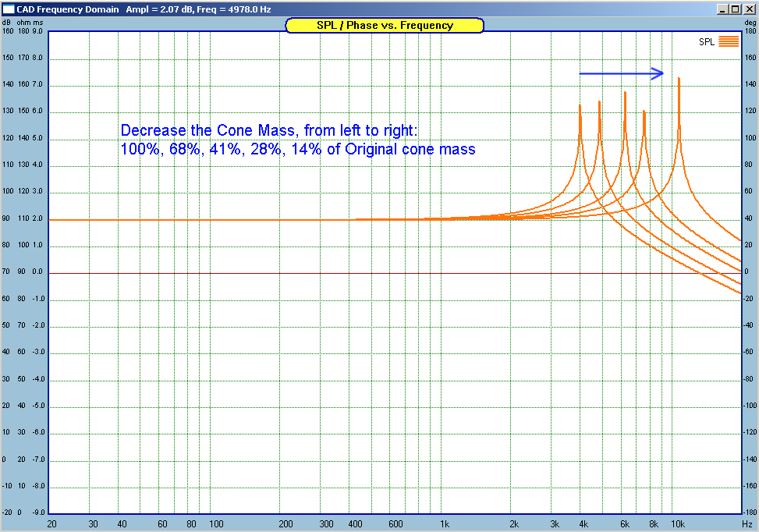Viewport: 759px width, 532px height.
Task: Click the 'ohm' axis unit label
Action: tap(23, 24)
